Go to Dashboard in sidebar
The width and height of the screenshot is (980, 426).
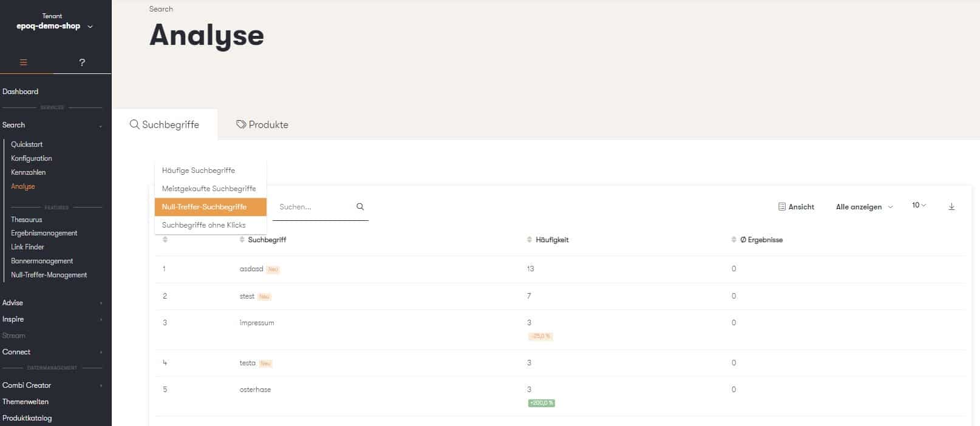(x=21, y=92)
